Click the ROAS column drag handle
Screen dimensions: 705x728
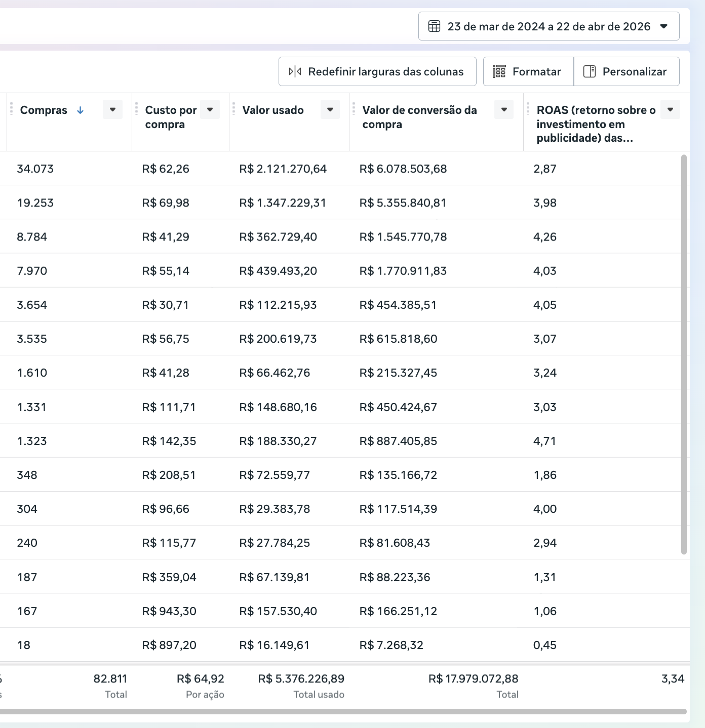528,109
